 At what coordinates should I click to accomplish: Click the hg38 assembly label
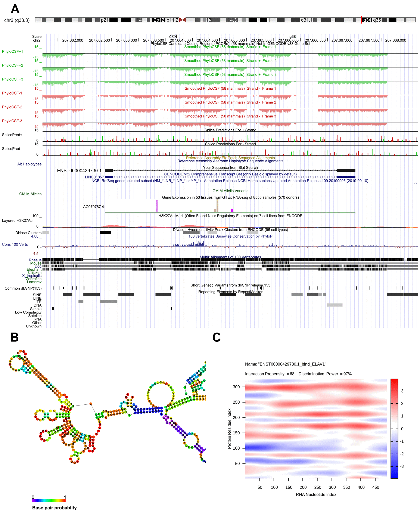292,37
